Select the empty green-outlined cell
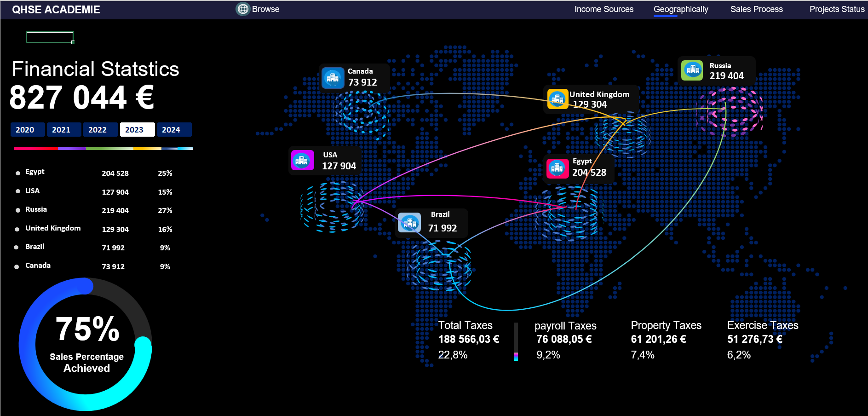The image size is (868, 416). (50, 37)
